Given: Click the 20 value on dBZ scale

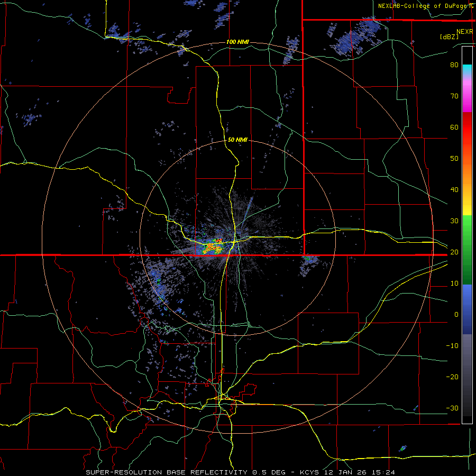Looking at the screenshot, I should click(454, 252).
